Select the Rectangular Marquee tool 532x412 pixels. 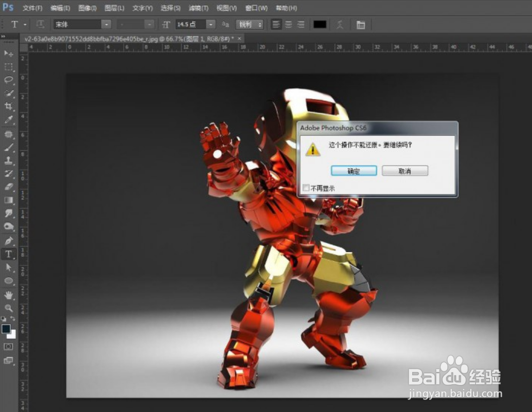point(9,67)
